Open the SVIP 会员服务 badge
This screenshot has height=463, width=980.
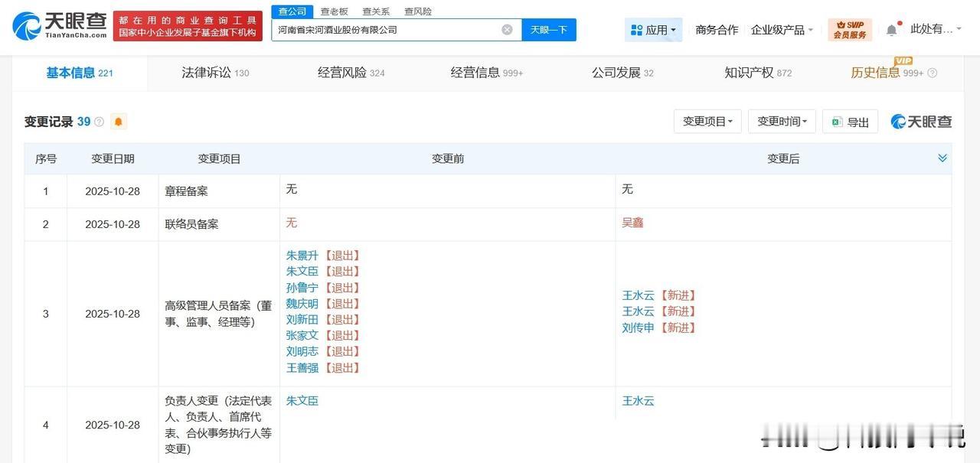point(850,30)
